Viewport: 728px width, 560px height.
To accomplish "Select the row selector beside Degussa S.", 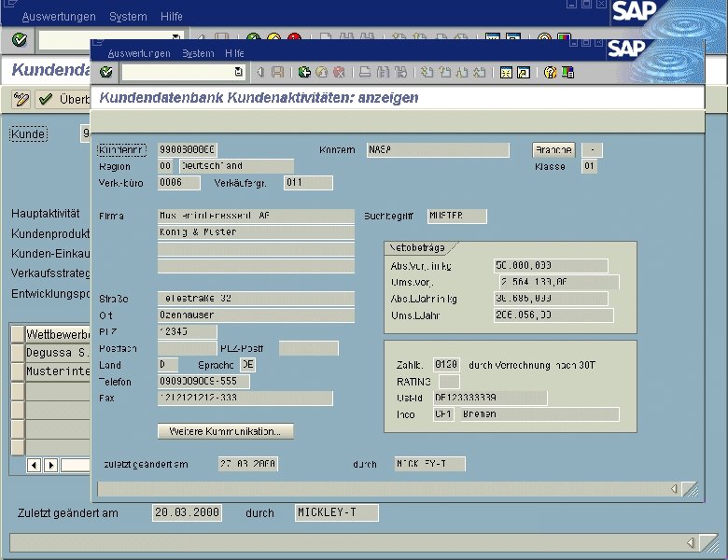I will [17, 353].
